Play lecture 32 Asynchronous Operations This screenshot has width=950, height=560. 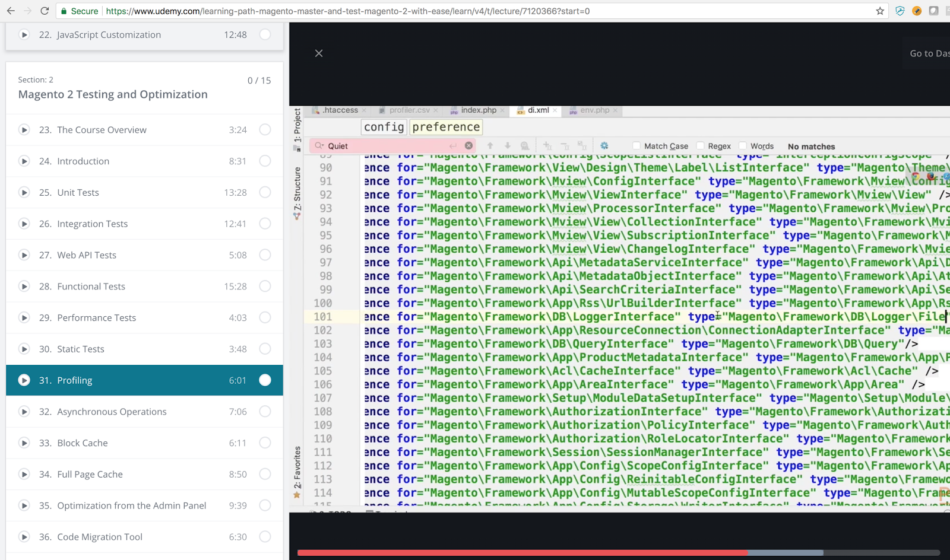coord(24,412)
